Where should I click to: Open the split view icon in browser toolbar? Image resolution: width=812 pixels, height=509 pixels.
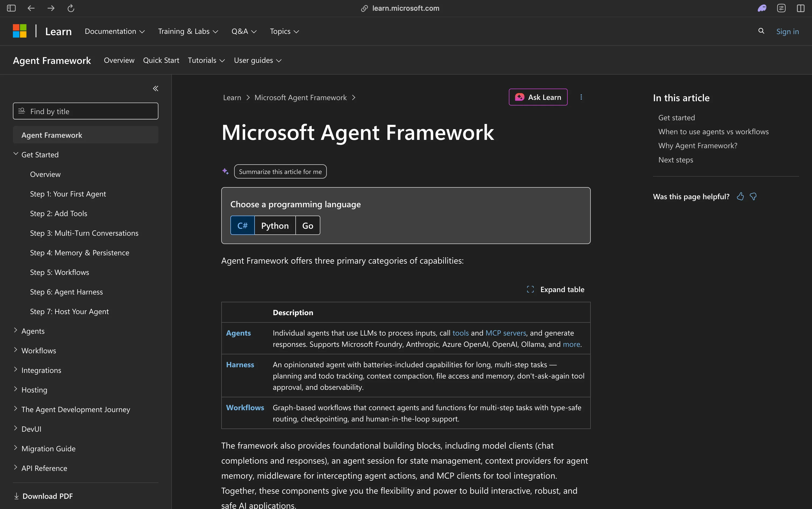coord(801,8)
